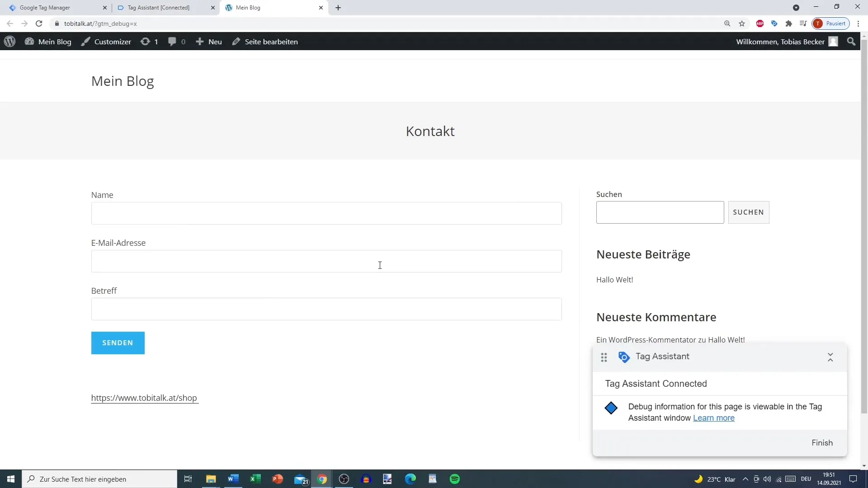Focus the E-Mail-Adresse input field

pos(326,261)
